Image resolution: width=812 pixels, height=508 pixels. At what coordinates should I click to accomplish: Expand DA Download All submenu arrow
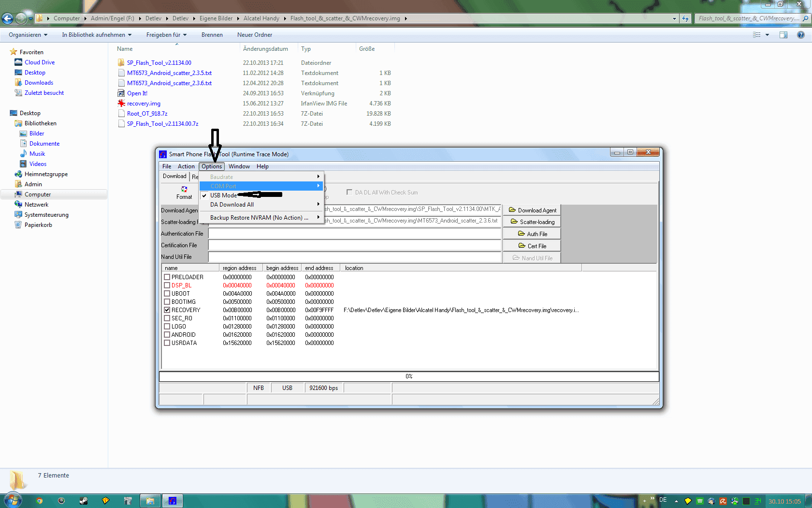click(x=318, y=204)
